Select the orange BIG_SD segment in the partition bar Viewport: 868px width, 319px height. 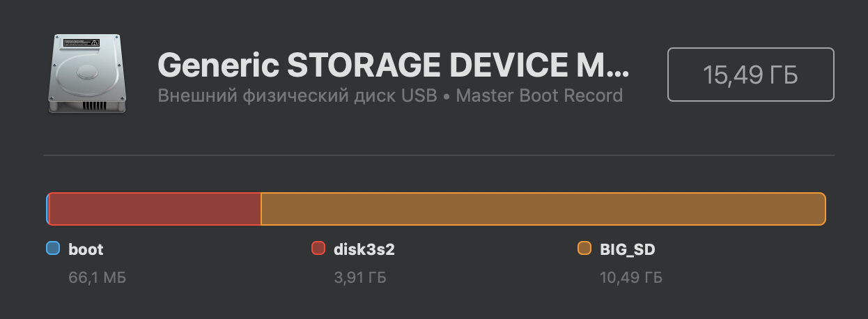point(543,209)
